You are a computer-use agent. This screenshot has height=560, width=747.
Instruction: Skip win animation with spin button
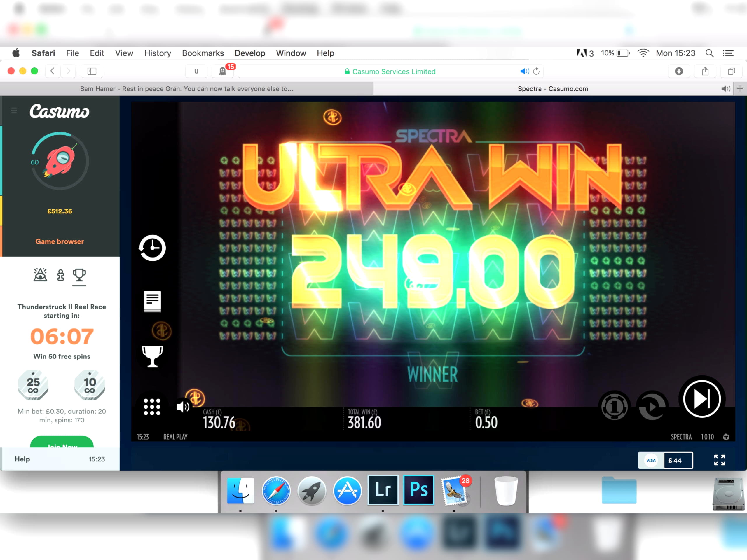(702, 399)
